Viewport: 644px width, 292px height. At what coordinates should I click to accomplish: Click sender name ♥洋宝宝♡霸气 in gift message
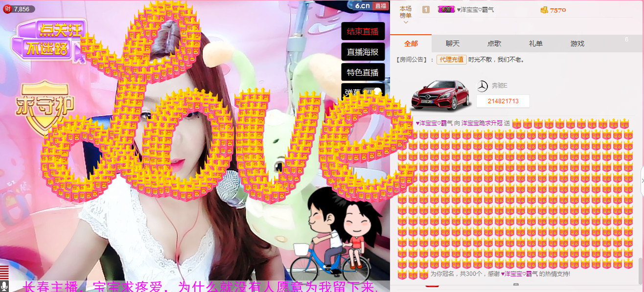click(434, 123)
